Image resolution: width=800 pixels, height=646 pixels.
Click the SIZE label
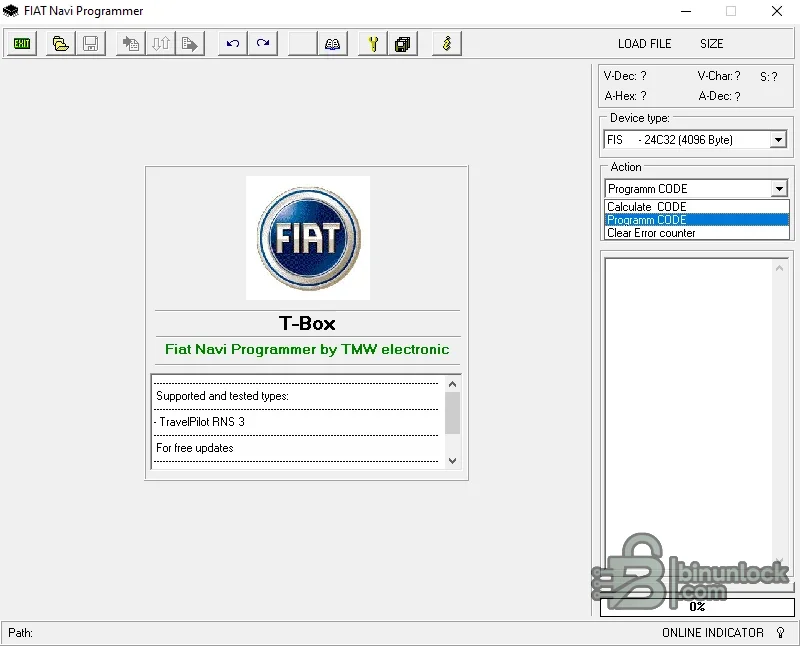point(711,44)
